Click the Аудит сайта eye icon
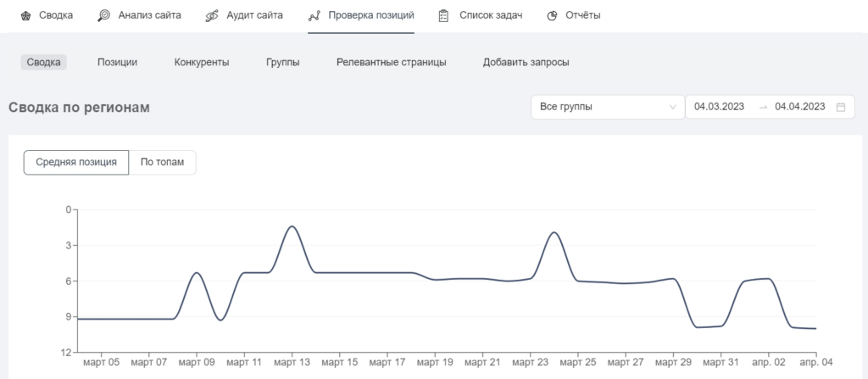The image size is (868, 379). 212,15
